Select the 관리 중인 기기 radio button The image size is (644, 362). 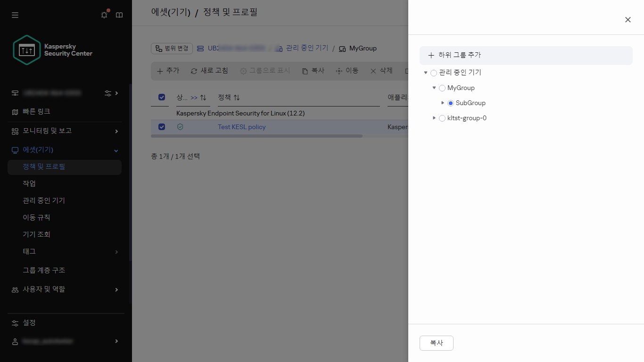(x=433, y=73)
